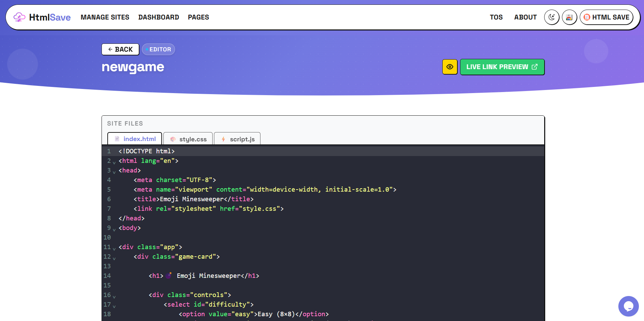Go to DASHBOARD
Image resolution: width=644 pixels, height=321 pixels.
tap(159, 17)
